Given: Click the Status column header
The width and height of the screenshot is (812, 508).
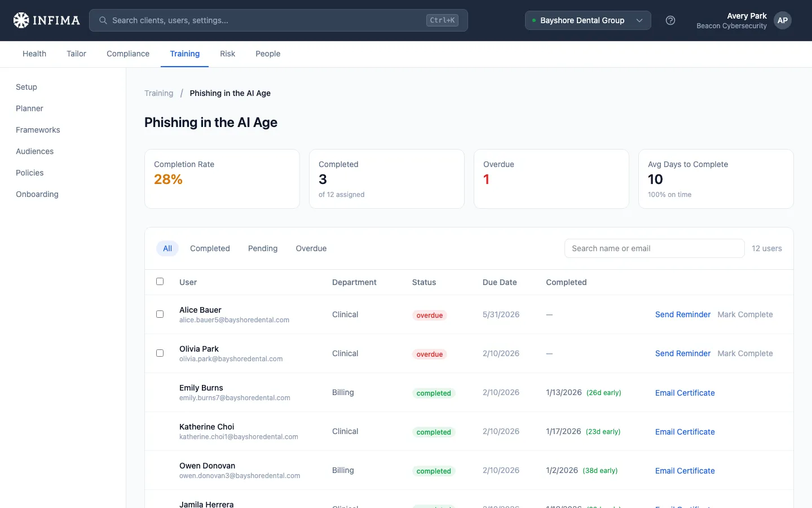Looking at the screenshot, I should [424, 282].
